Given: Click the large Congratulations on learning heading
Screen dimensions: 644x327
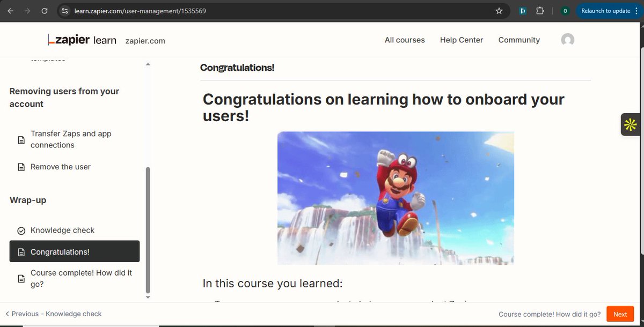Looking at the screenshot, I should pos(384,107).
